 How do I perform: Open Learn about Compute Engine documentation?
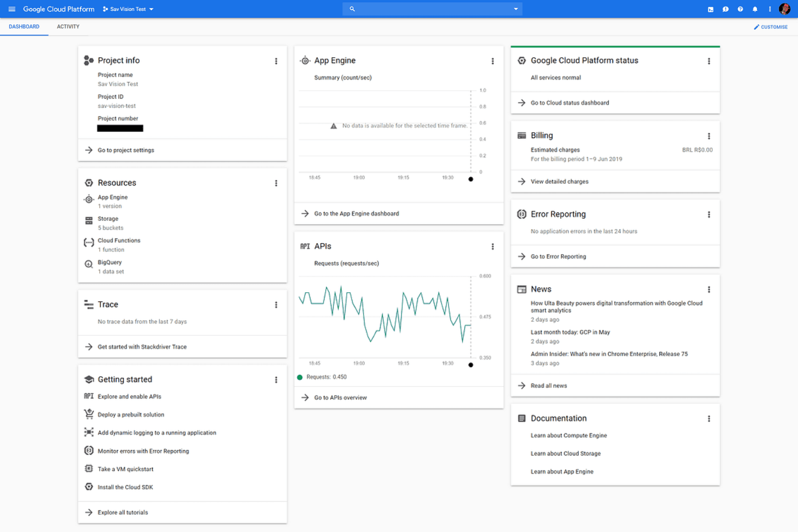click(568, 436)
